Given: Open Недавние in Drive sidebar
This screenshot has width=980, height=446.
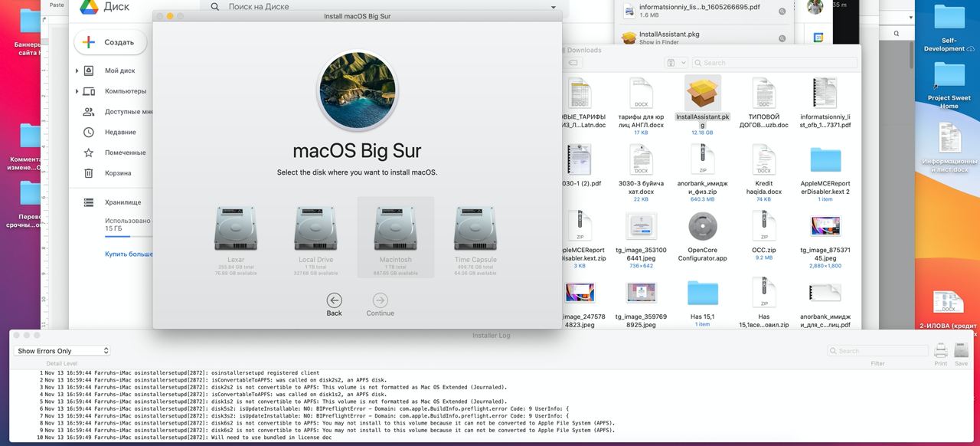Looking at the screenshot, I should point(120,132).
